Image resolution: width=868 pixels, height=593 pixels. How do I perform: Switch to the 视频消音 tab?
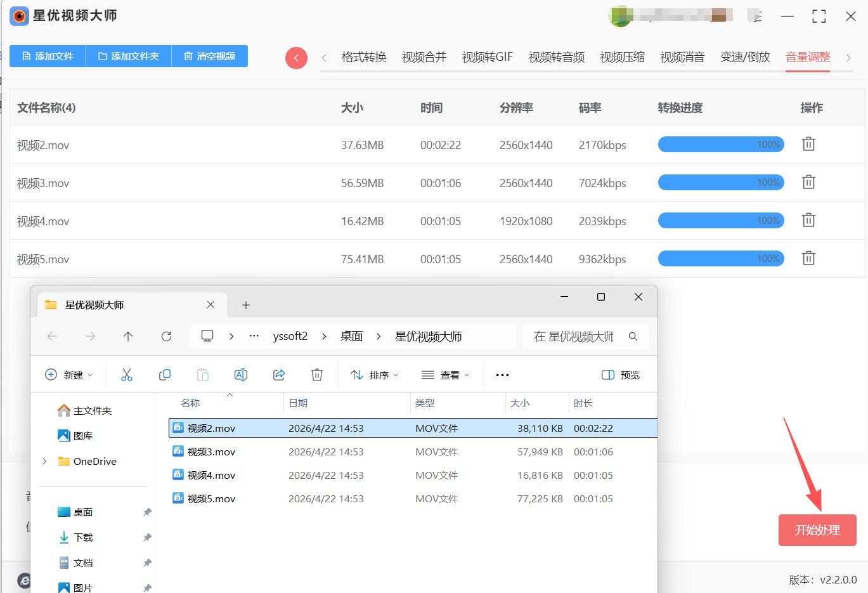point(682,57)
